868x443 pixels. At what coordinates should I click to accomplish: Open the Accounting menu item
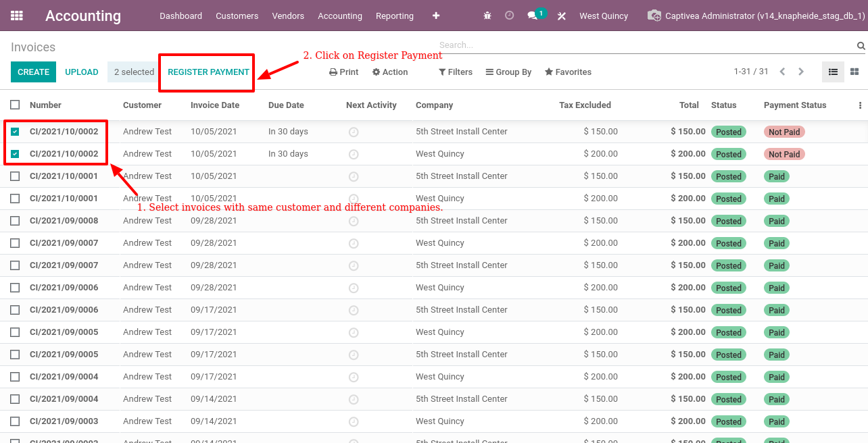340,16
